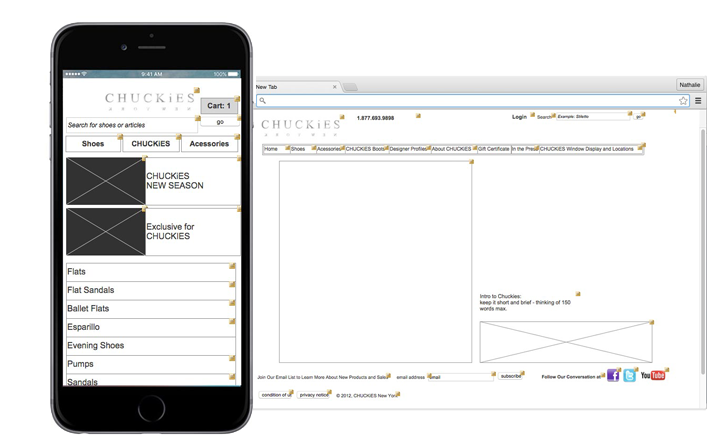The image size is (724, 442).
Task: Open In the Press menu item
Action: pos(525,149)
